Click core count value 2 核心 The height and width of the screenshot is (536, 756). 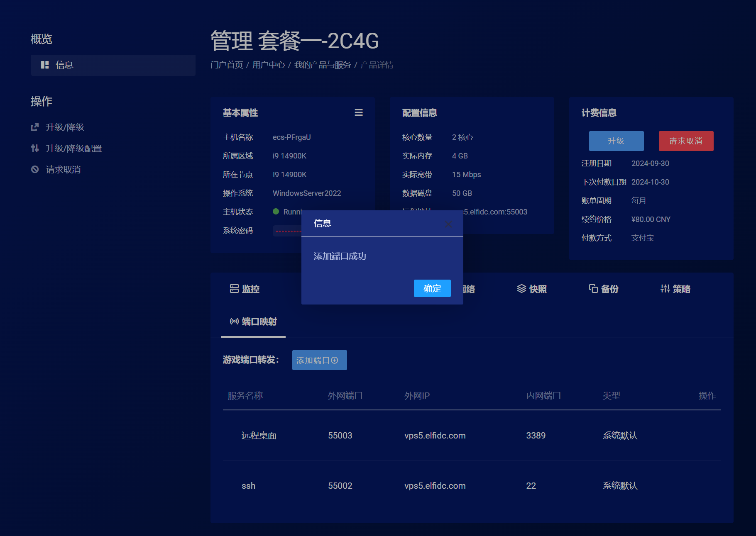[x=462, y=137]
